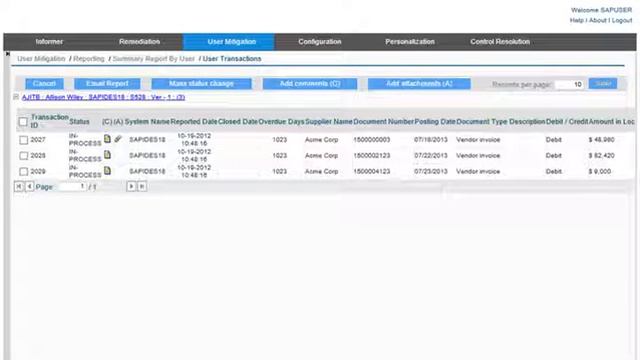Open the Configuration tab
This screenshot has height=360, width=640.
coord(320,42)
